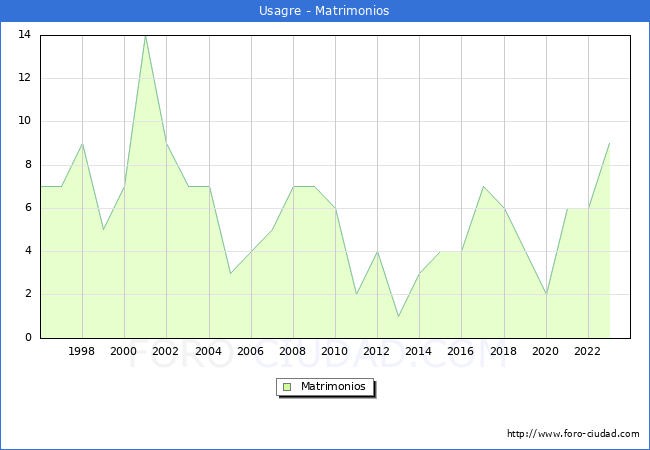650x450 pixels.
Task: Click the 10 y-axis label
Action: (x=24, y=121)
